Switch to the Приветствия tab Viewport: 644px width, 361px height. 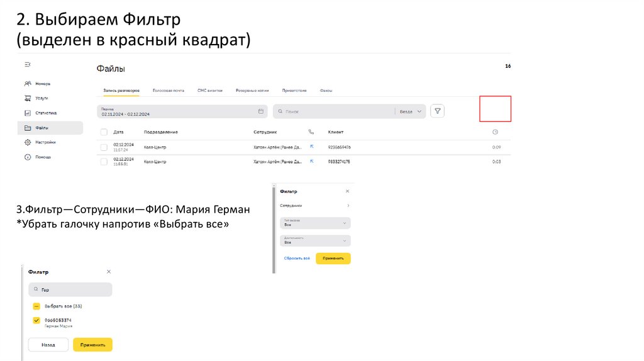(x=294, y=91)
